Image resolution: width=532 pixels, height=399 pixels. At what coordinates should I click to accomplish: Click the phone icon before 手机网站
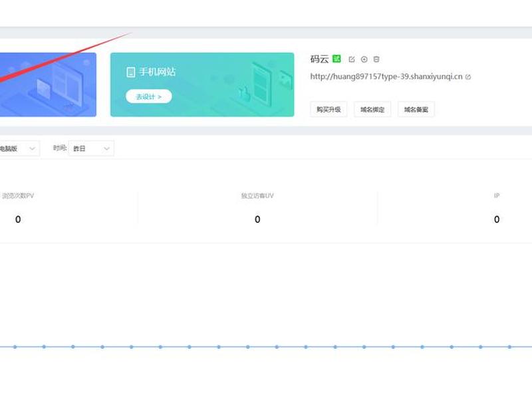(130, 72)
